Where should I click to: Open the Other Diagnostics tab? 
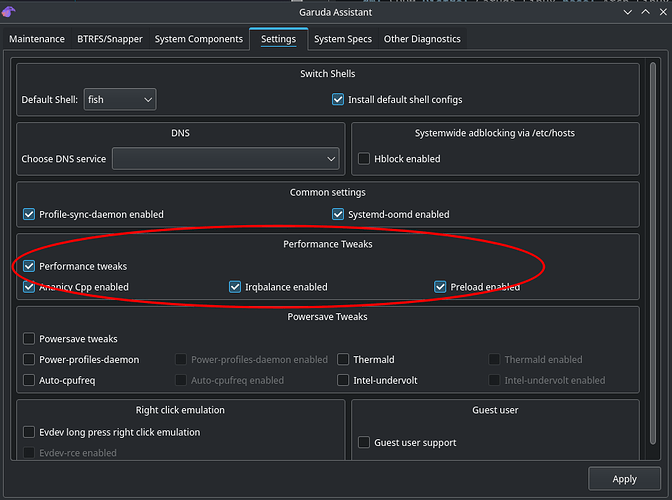[422, 39]
